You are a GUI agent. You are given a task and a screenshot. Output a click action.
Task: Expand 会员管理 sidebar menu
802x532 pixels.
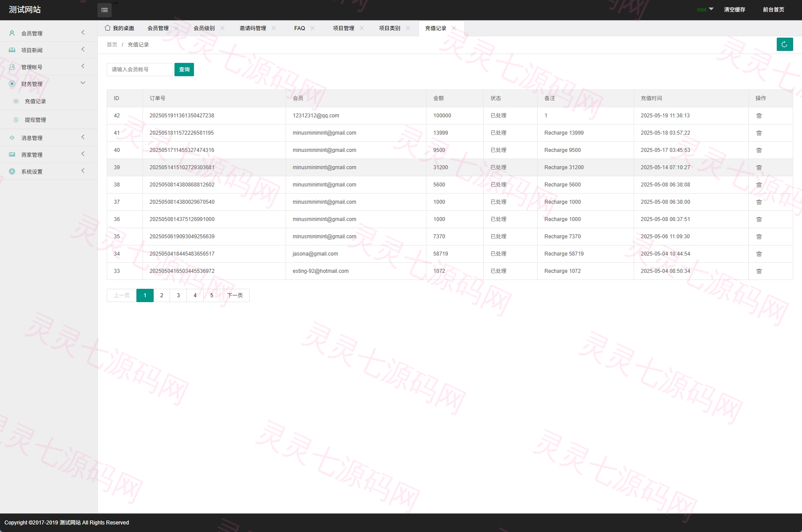49,33
